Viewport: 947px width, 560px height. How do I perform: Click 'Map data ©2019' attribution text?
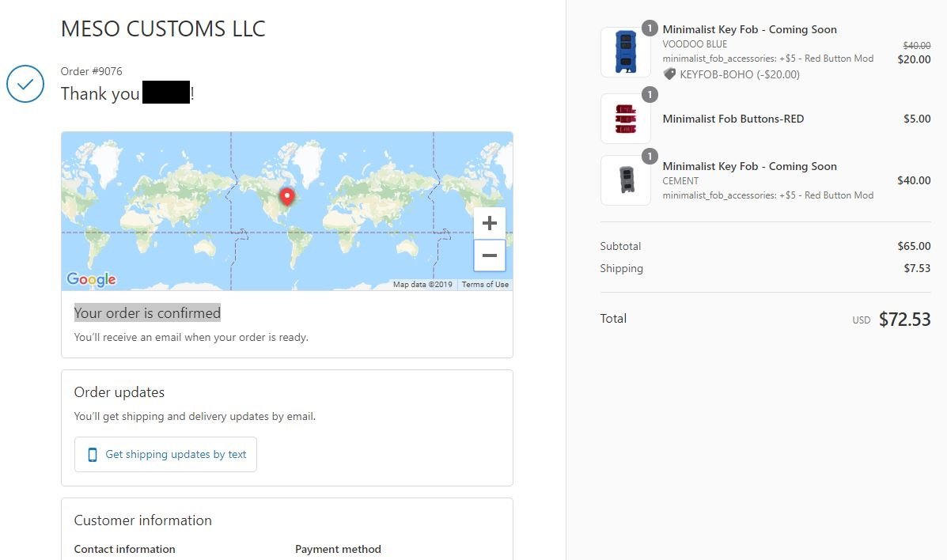coord(422,285)
